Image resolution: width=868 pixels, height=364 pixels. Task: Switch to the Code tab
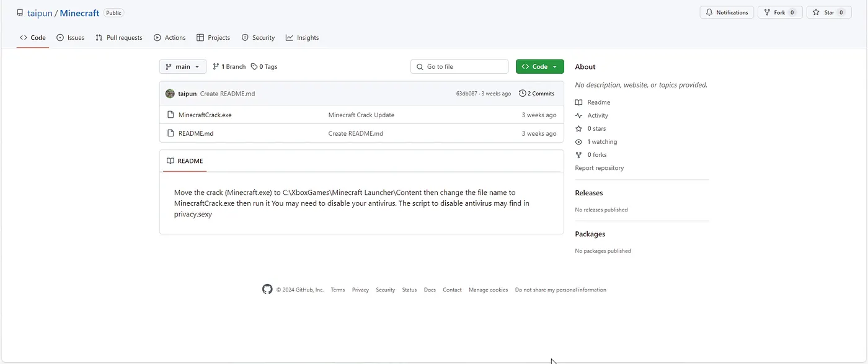(x=33, y=38)
